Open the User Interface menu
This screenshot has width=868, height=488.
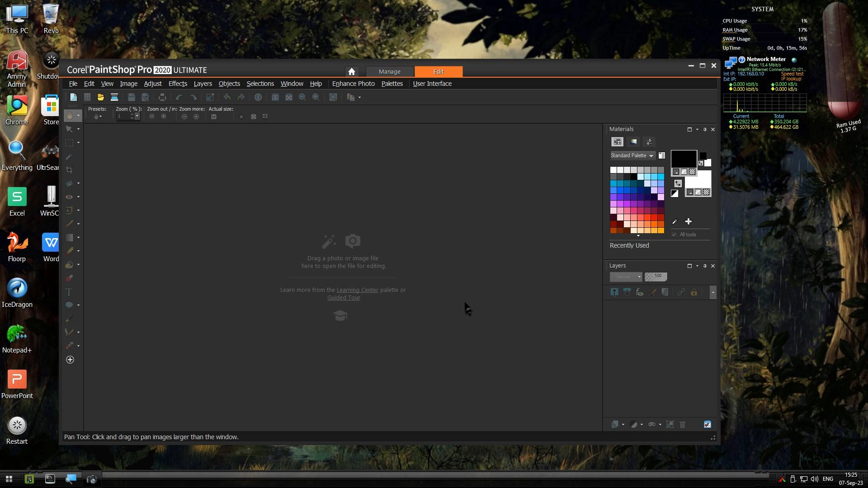point(432,84)
